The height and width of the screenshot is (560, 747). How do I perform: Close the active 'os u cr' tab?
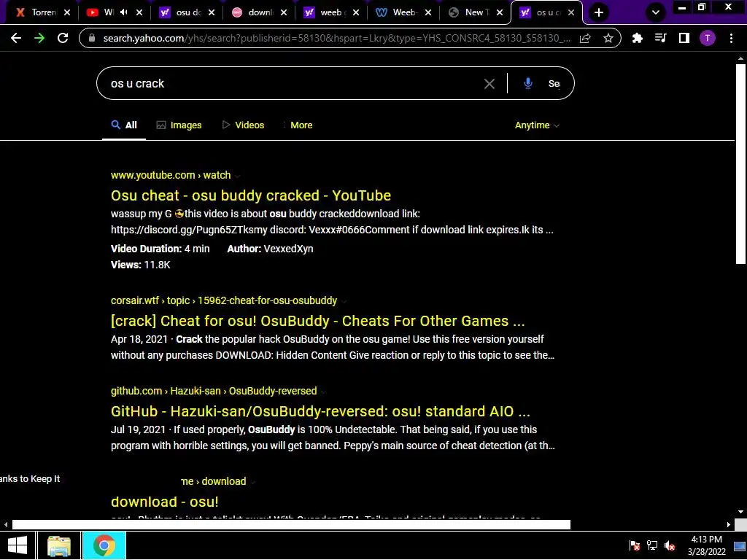coord(571,13)
